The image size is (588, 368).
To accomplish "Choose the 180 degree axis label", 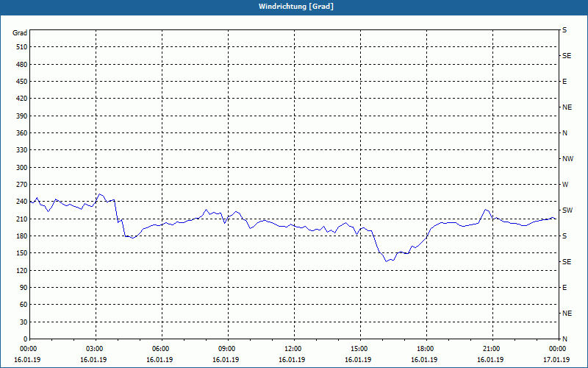I will pos(22,236).
